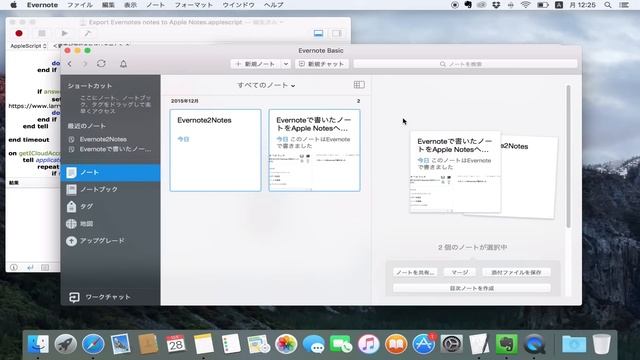Click the record button in Script Editor

19,33
